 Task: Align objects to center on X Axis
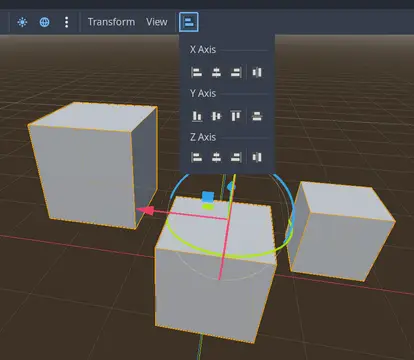point(216,72)
